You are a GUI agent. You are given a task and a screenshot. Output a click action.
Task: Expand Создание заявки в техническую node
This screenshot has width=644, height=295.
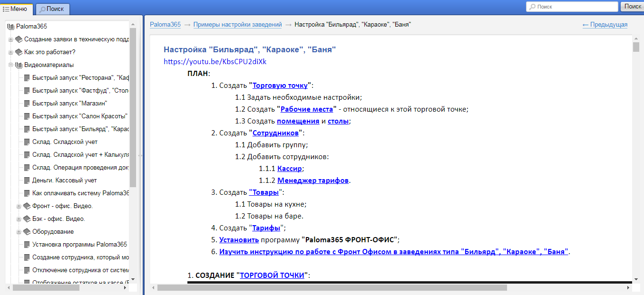tap(10, 39)
